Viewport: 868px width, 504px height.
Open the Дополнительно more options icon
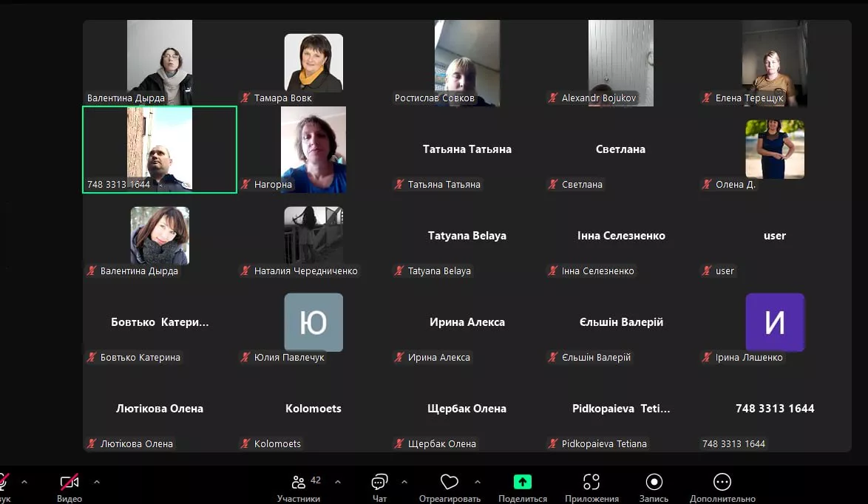(722, 483)
